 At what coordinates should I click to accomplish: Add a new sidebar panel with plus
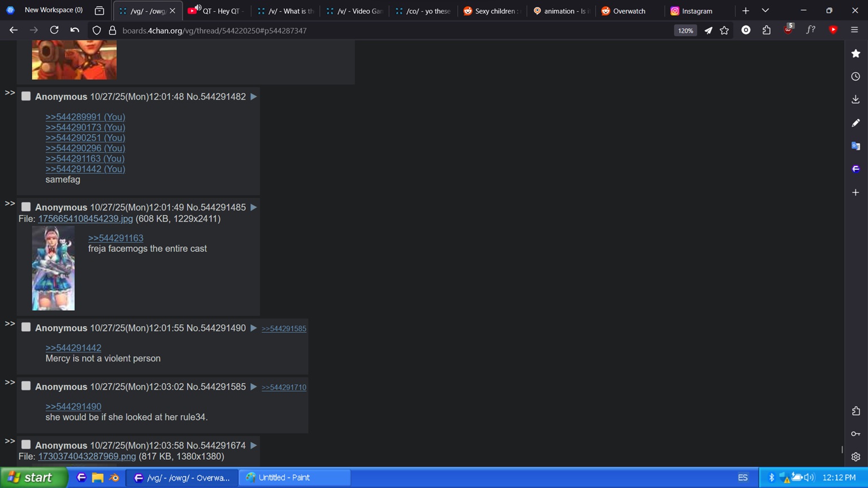(856, 192)
